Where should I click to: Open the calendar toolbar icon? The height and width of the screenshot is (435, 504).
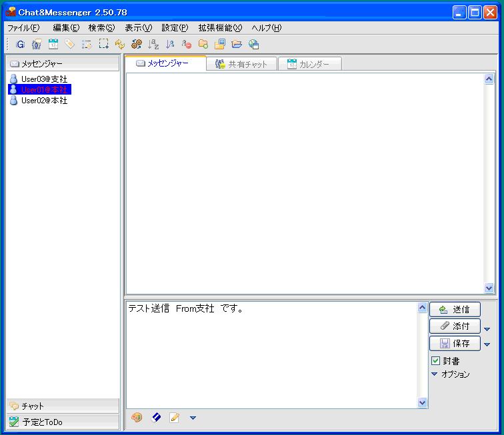click(53, 44)
